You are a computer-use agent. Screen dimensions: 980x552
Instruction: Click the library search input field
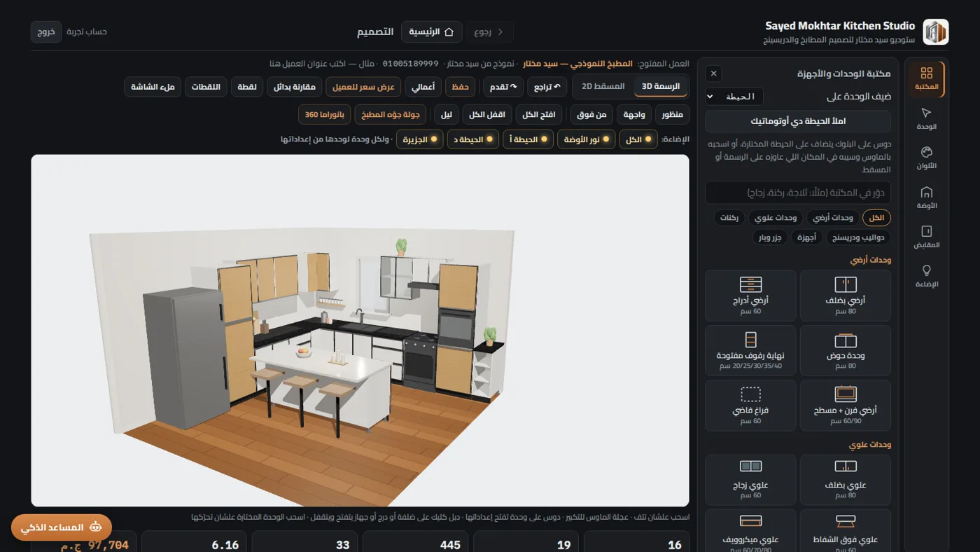[x=798, y=193]
